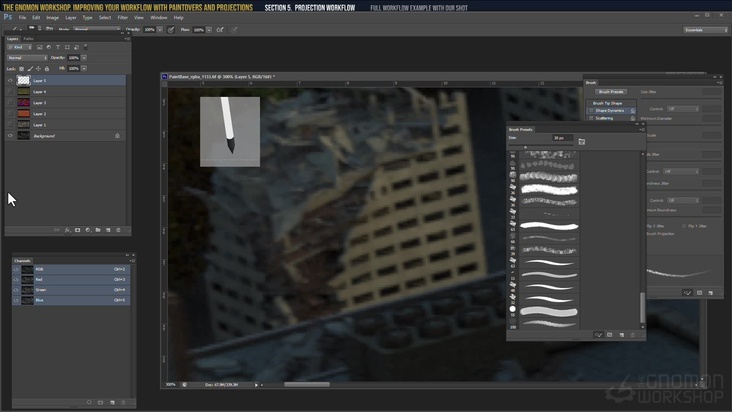Open layer Fill slider arrow
This screenshot has width=732, height=412.
[84, 69]
